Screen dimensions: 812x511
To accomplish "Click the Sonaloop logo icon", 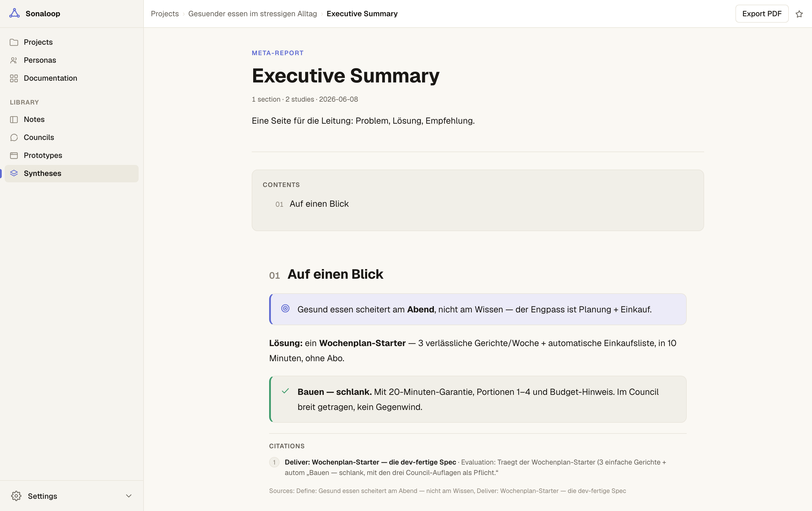I will coord(14,13).
